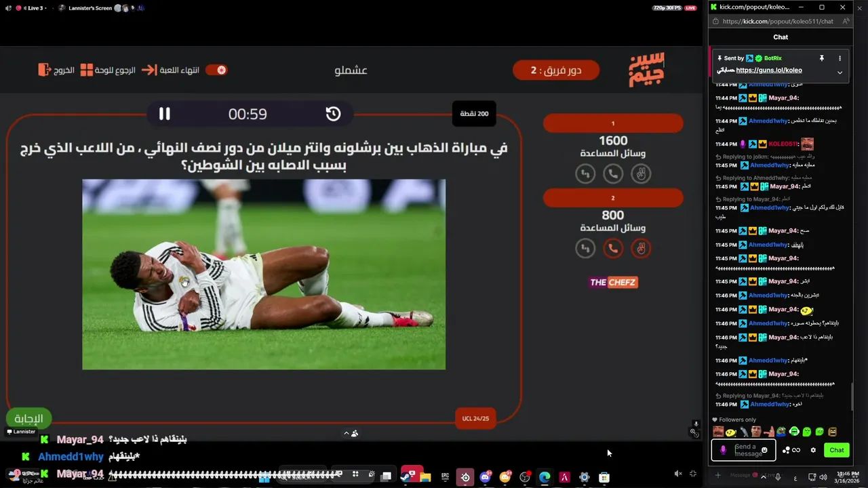Pause the quiz countdown timer

tap(165, 114)
